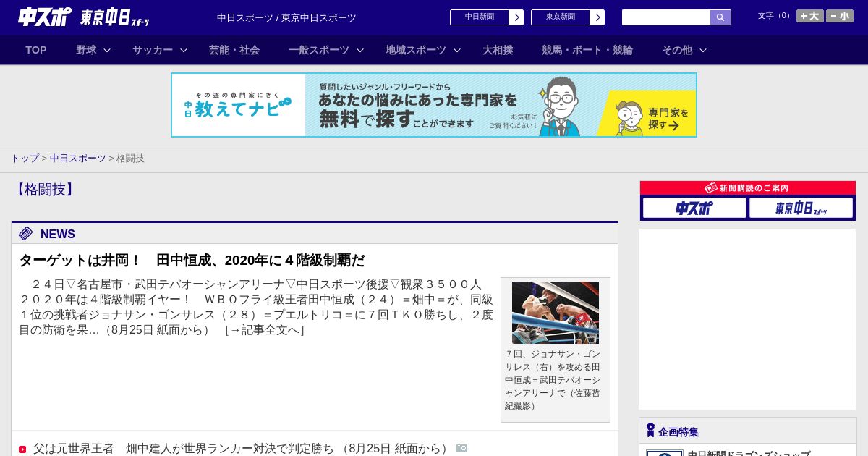Click the 教えてナビ banner advertisement
This screenshot has width=868, height=456.
[x=434, y=105]
